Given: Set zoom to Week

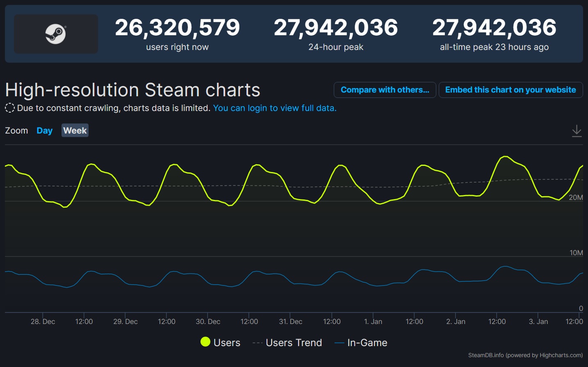Looking at the screenshot, I should (75, 131).
